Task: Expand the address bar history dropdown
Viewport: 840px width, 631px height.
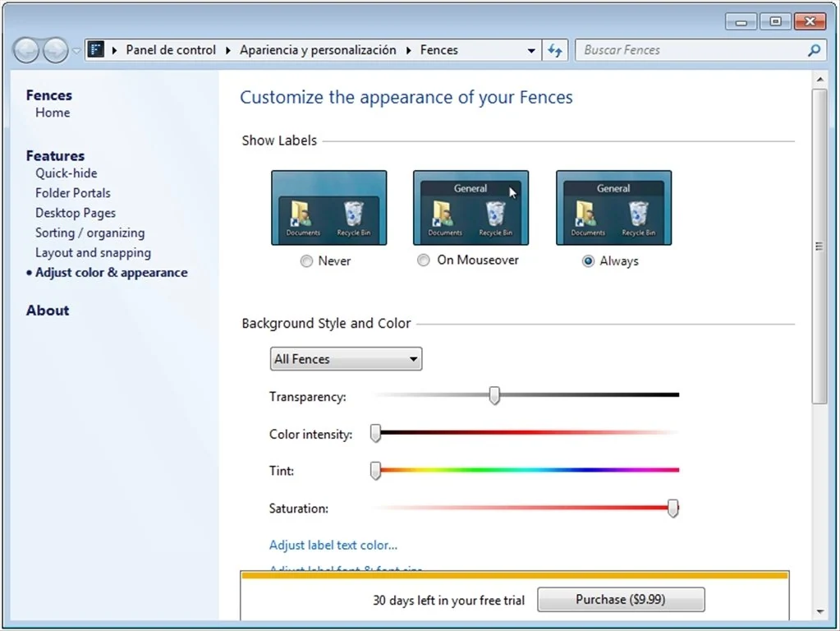Action: coord(531,51)
